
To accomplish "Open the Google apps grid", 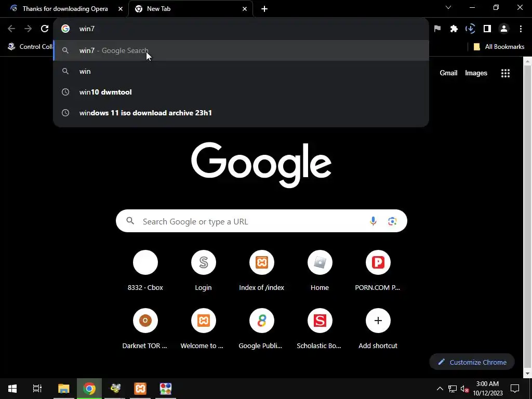I will coord(505,73).
